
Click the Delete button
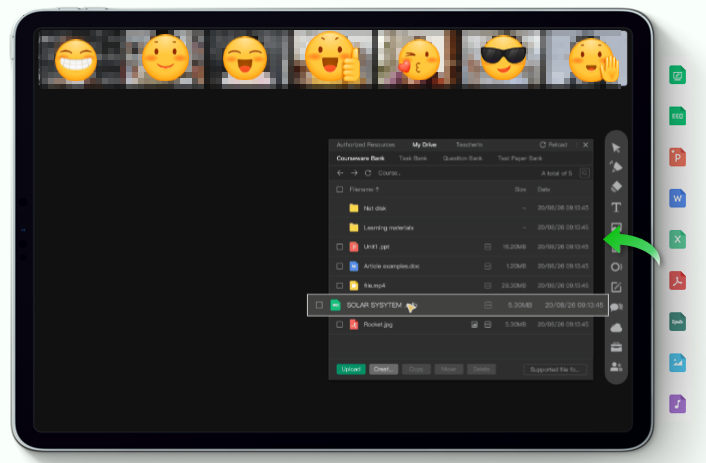point(481,369)
